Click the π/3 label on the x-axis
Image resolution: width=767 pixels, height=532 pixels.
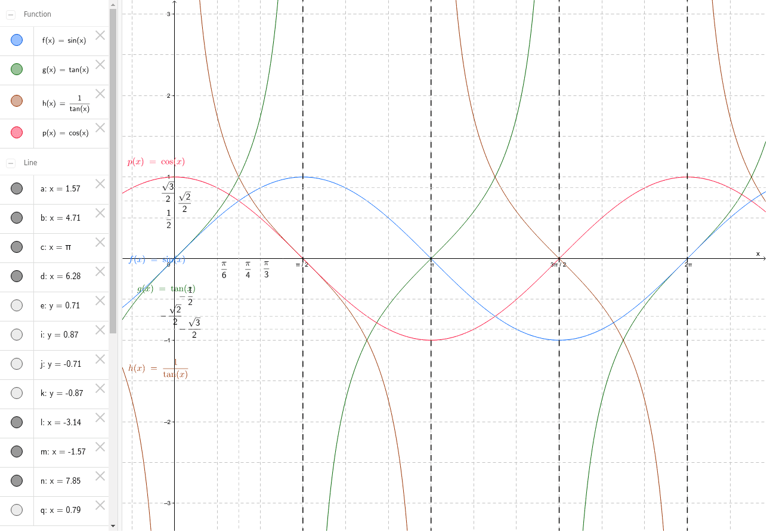266,270
